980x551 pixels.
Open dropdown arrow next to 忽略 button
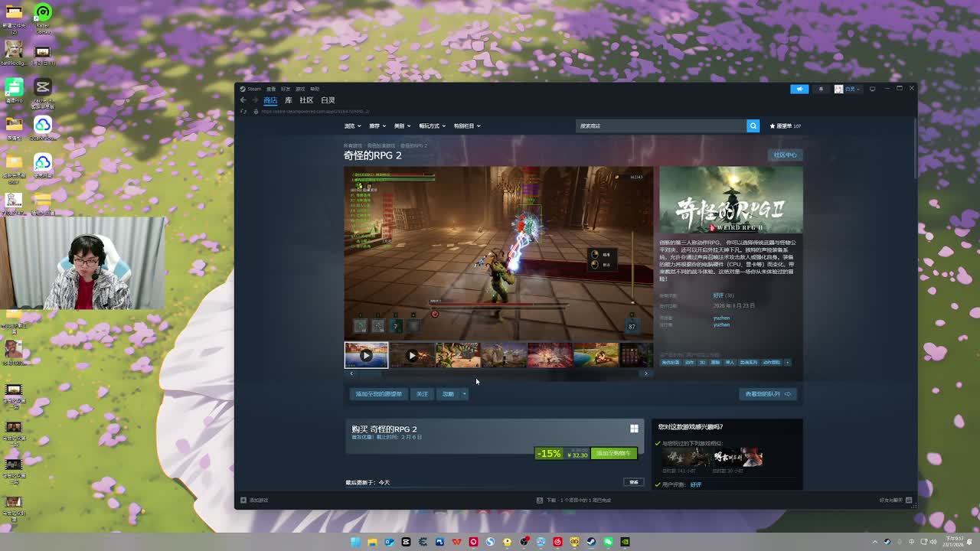click(x=464, y=394)
